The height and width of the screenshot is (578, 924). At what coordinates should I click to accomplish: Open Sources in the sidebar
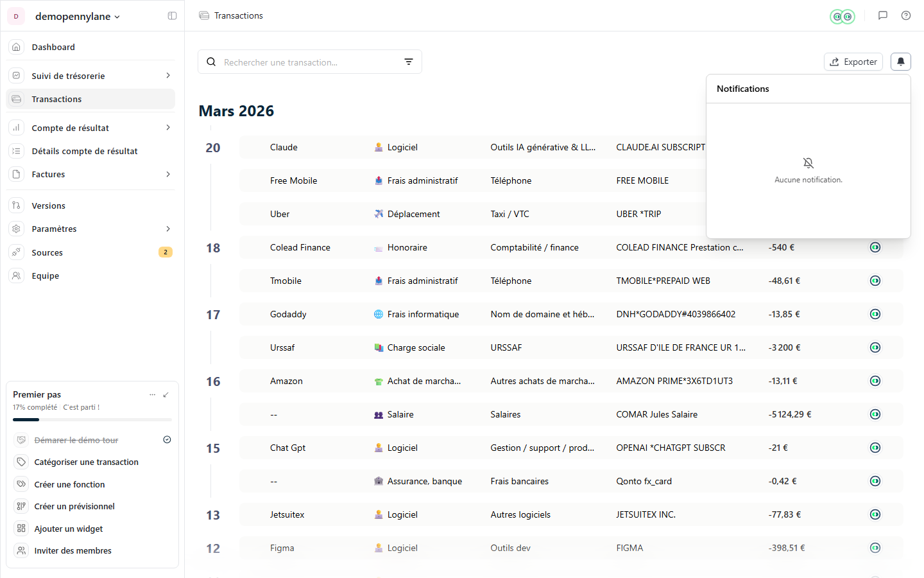pyautogui.click(x=90, y=252)
